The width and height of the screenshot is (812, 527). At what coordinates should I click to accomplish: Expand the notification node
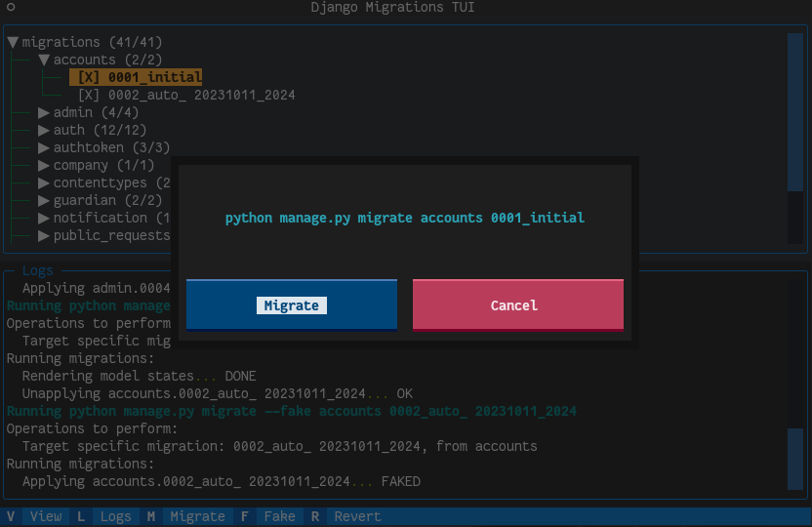pyautogui.click(x=44, y=218)
